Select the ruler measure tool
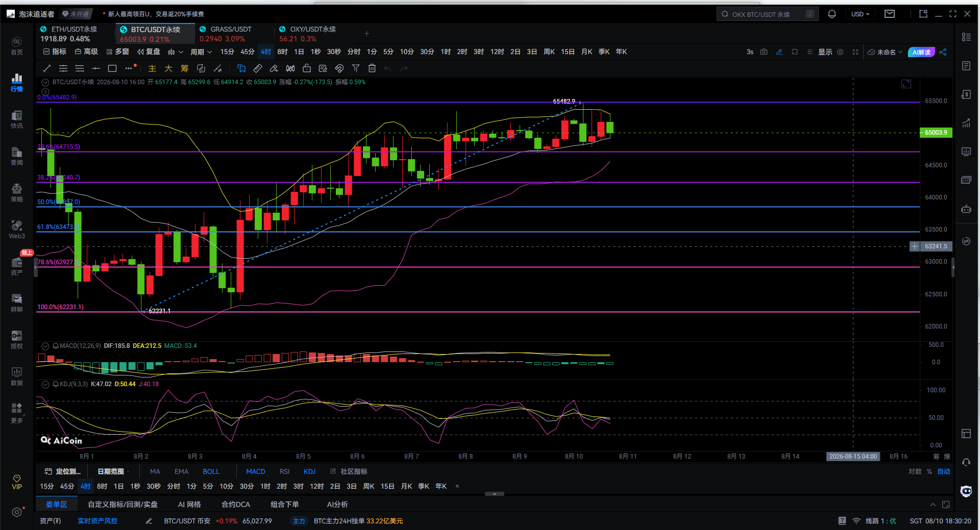The width and height of the screenshot is (980, 530). [258, 68]
